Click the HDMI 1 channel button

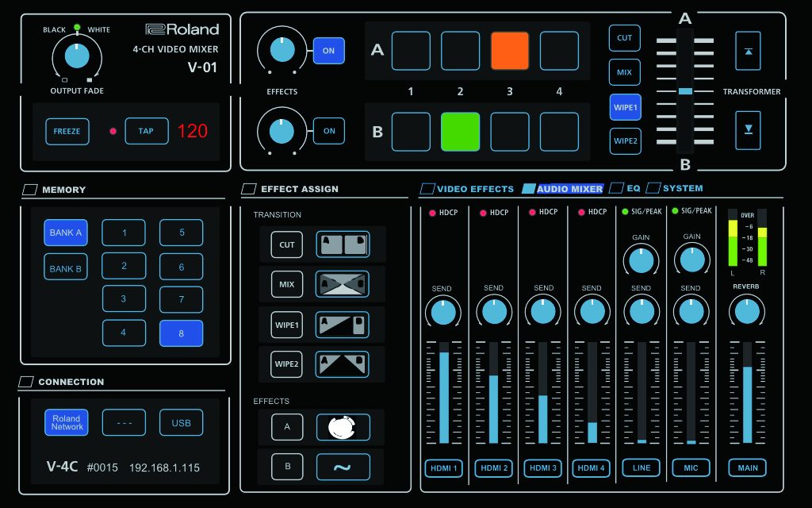coord(444,468)
